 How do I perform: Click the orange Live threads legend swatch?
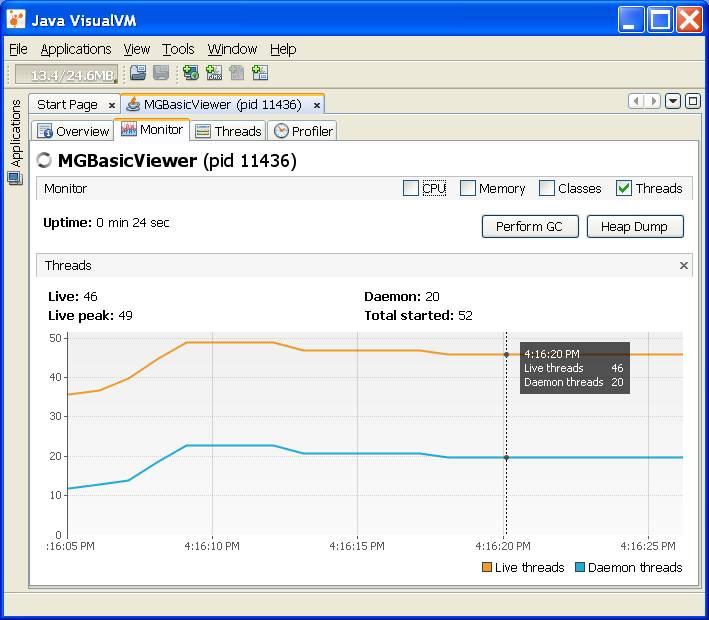point(486,567)
